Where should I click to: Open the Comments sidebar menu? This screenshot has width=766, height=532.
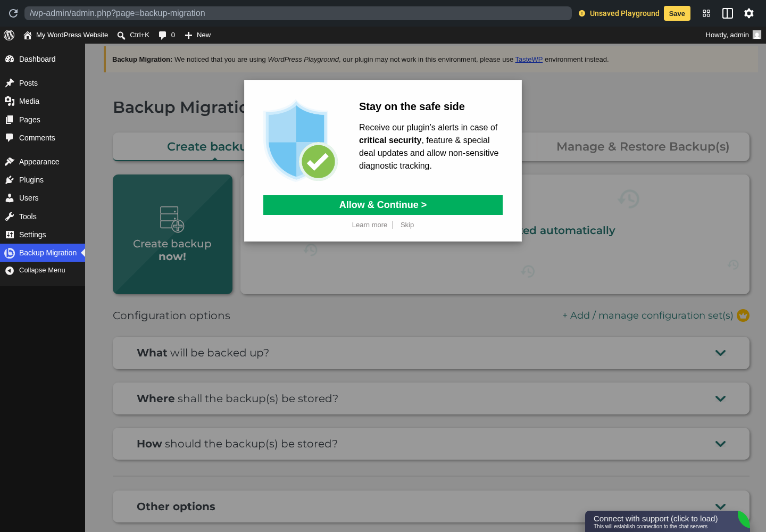click(x=43, y=138)
